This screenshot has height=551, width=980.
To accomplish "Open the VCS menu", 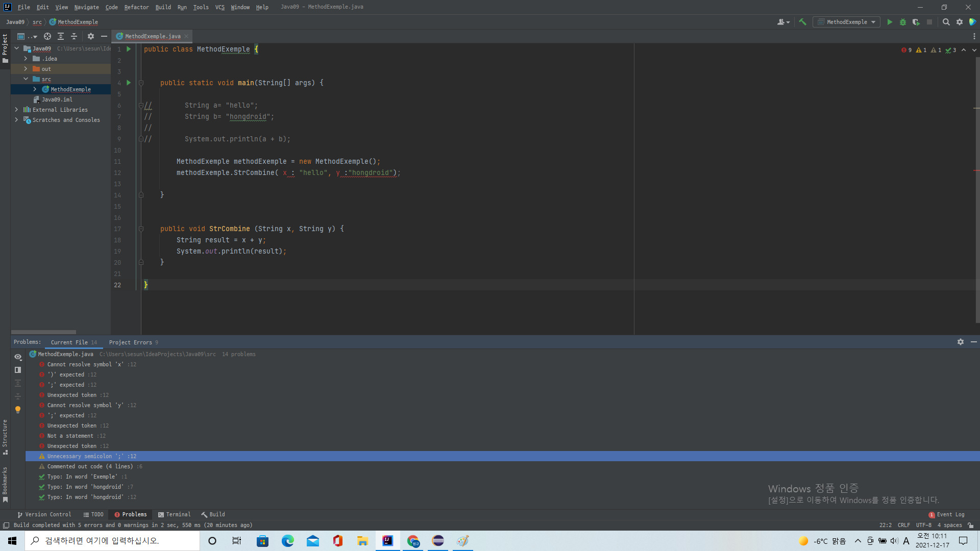I will [220, 7].
